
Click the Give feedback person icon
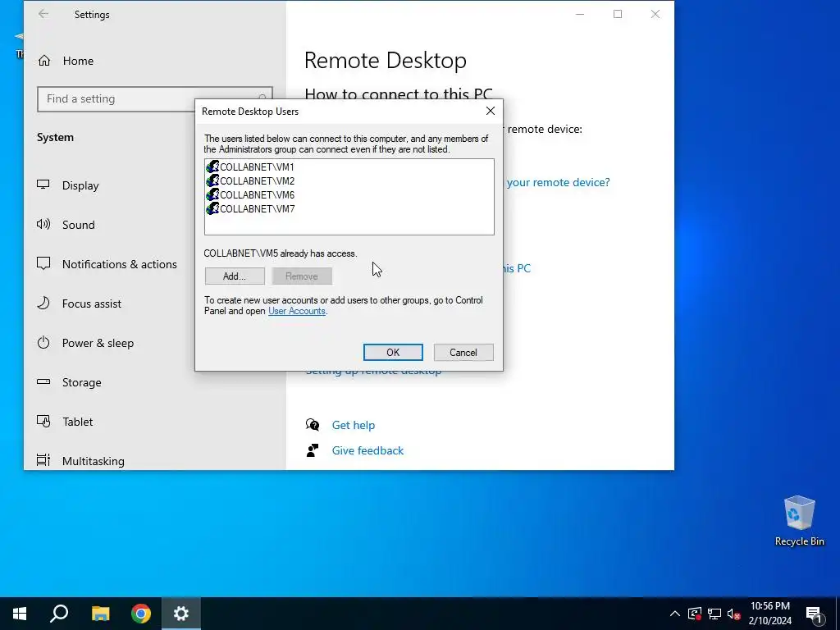click(x=313, y=450)
